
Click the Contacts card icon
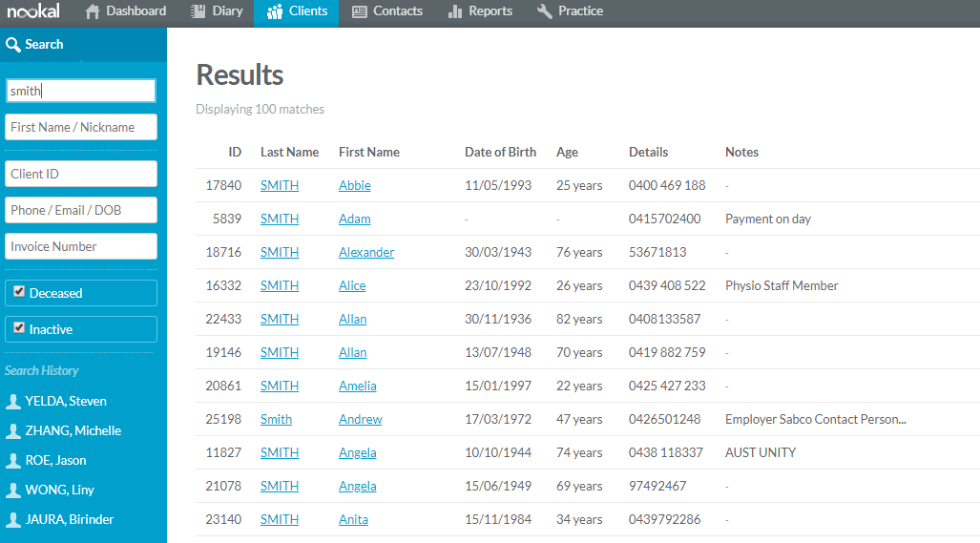click(x=359, y=11)
